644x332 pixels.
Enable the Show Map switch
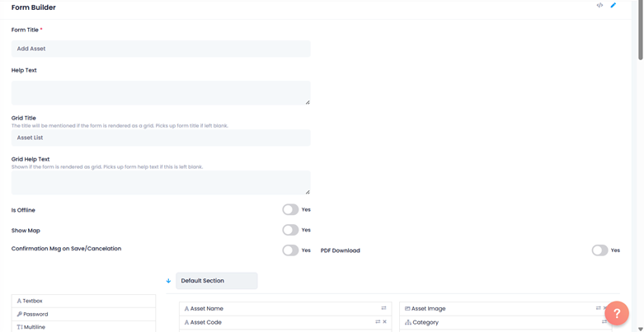pyautogui.click(x=290, y=231)
